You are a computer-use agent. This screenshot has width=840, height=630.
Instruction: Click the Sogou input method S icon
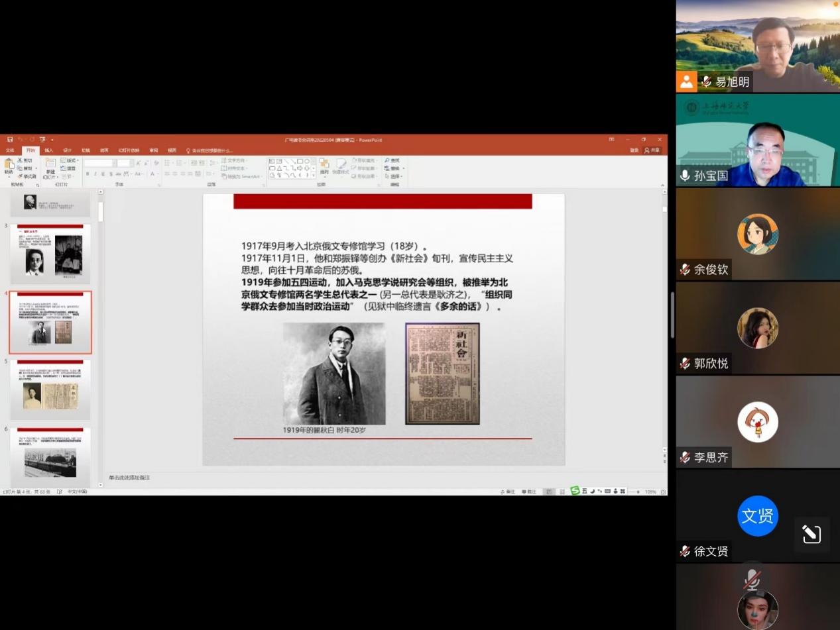575,491
